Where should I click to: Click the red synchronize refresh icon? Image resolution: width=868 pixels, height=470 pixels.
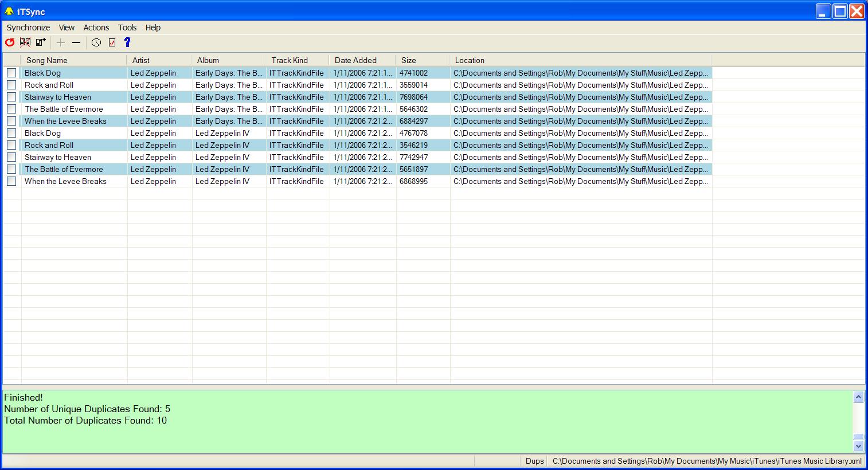tap(10, 42)
